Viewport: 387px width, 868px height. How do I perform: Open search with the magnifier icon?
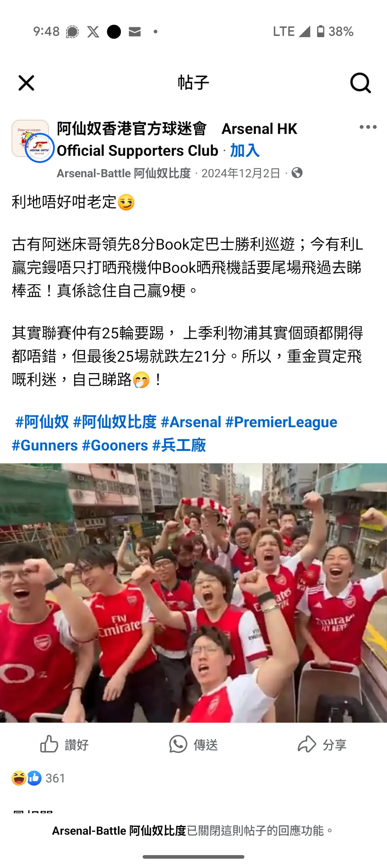(360, 83)
